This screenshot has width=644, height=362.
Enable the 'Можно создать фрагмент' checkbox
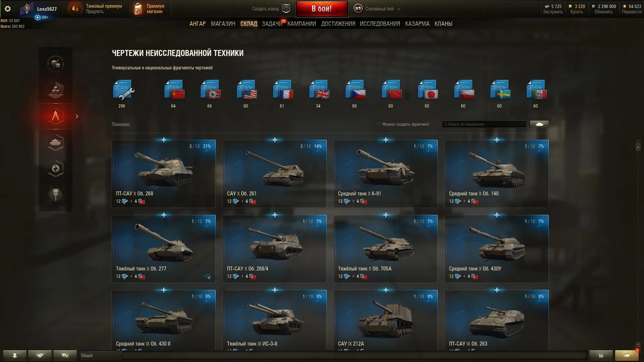[379, 124]
